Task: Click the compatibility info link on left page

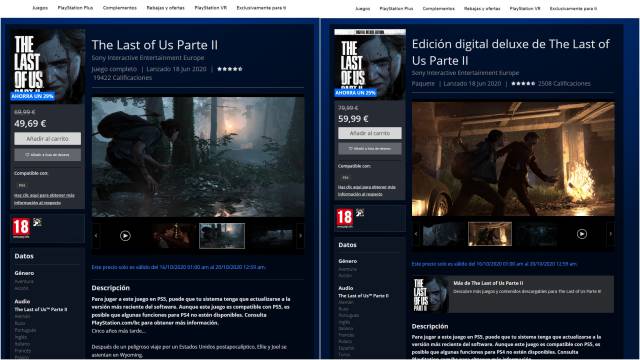Action: [44, 199]
